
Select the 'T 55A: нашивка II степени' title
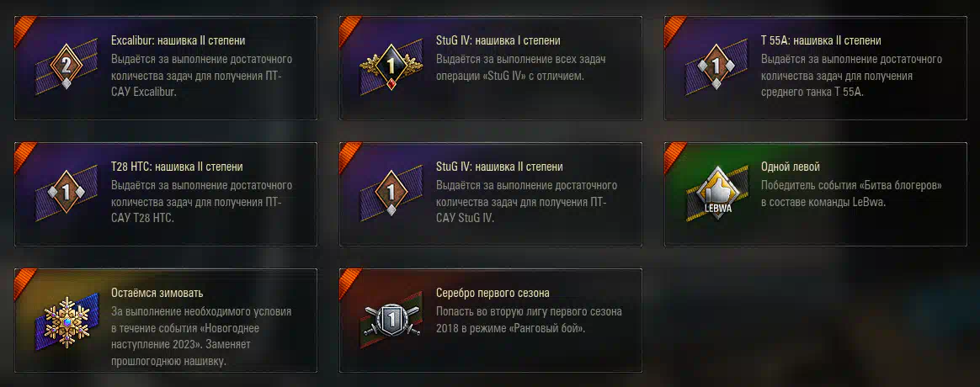pos(821,40)
